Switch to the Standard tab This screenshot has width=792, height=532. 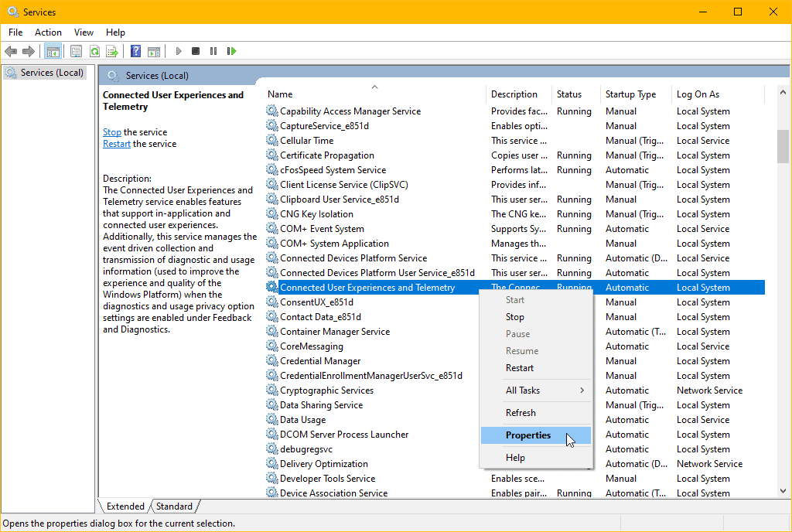pos(173,506)
